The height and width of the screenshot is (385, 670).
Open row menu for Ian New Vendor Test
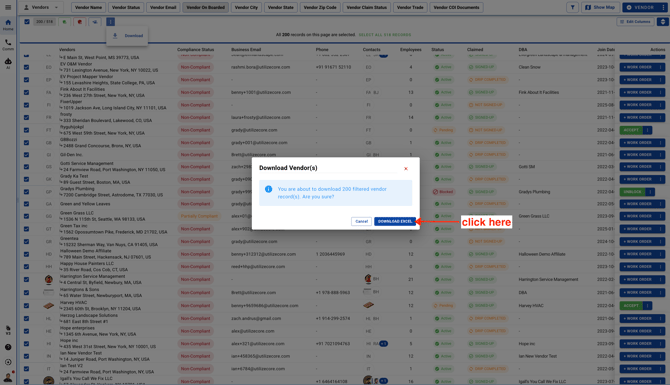661,356
